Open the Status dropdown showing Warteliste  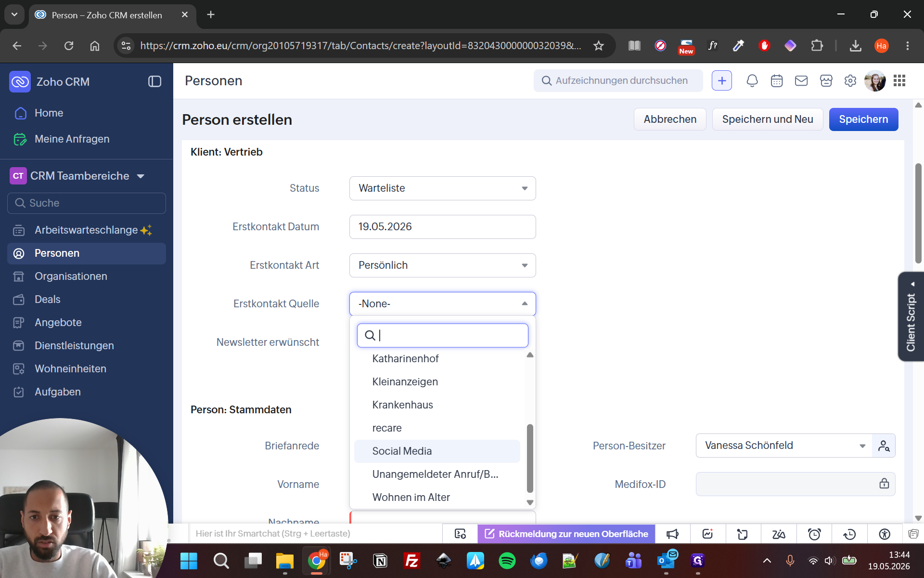pos(442,188)
